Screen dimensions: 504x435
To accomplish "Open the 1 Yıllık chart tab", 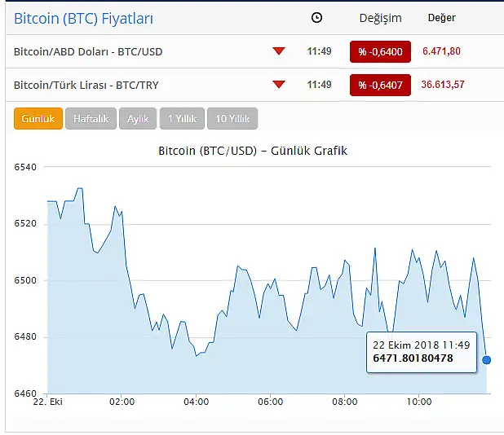I will pos(182,118).
